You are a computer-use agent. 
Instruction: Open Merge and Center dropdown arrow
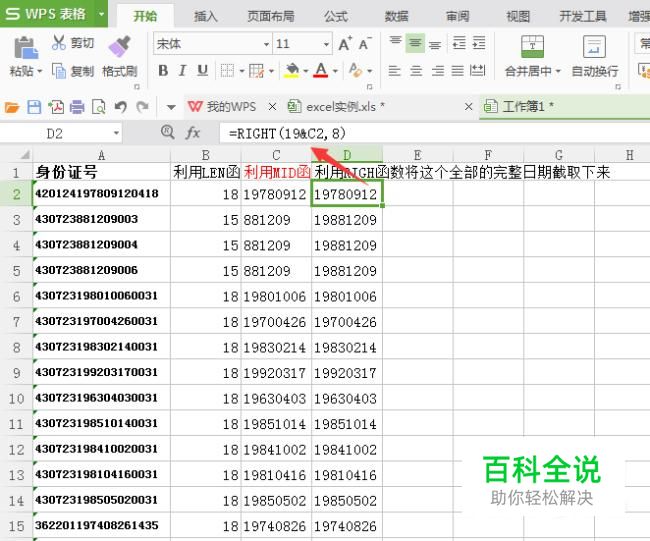tap(558, 71)
